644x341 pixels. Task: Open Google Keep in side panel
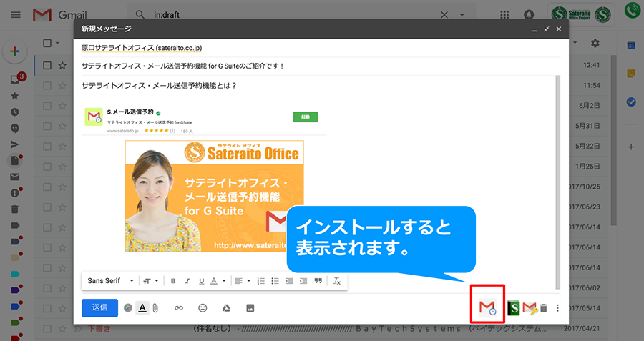(631, 74)
